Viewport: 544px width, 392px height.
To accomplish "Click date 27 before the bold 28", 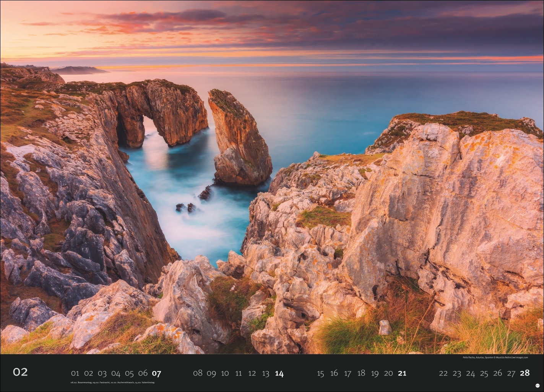I will 511,373.
